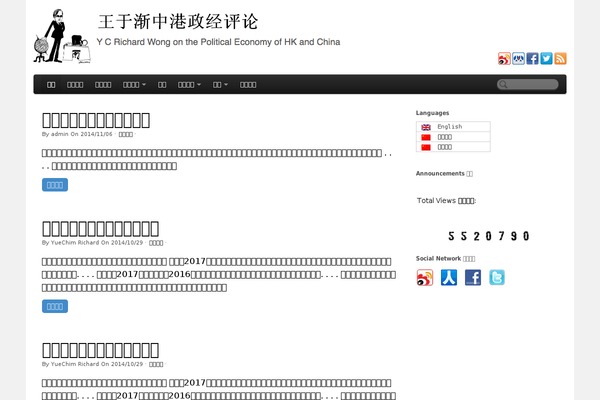
Task: Open the post title dated 2014/11/06
Action: pos(96,120)
